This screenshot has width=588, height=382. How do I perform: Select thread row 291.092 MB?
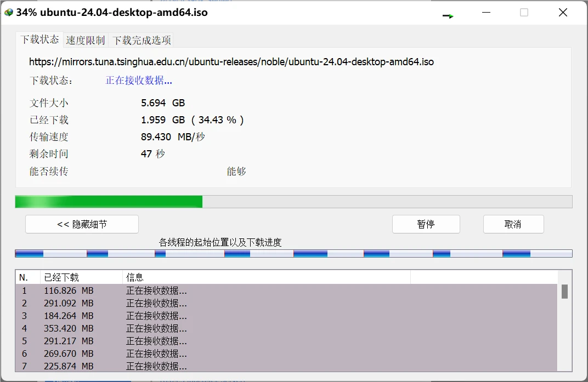(286, 303)
